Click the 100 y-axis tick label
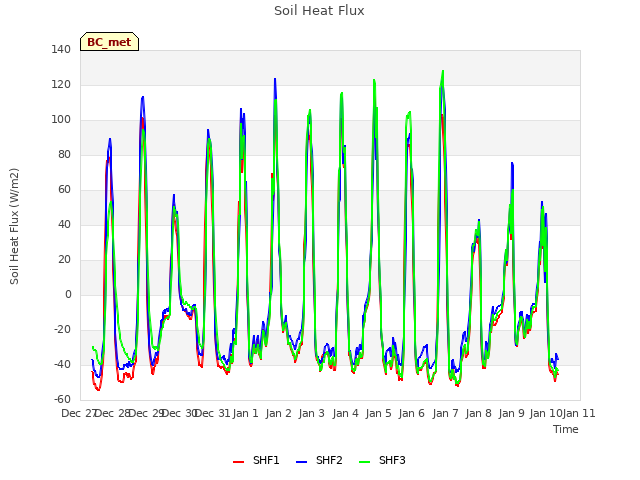Image resolution: width=640 pixels, height=480 pixels. pyautogui.click(x=61, y=120)
